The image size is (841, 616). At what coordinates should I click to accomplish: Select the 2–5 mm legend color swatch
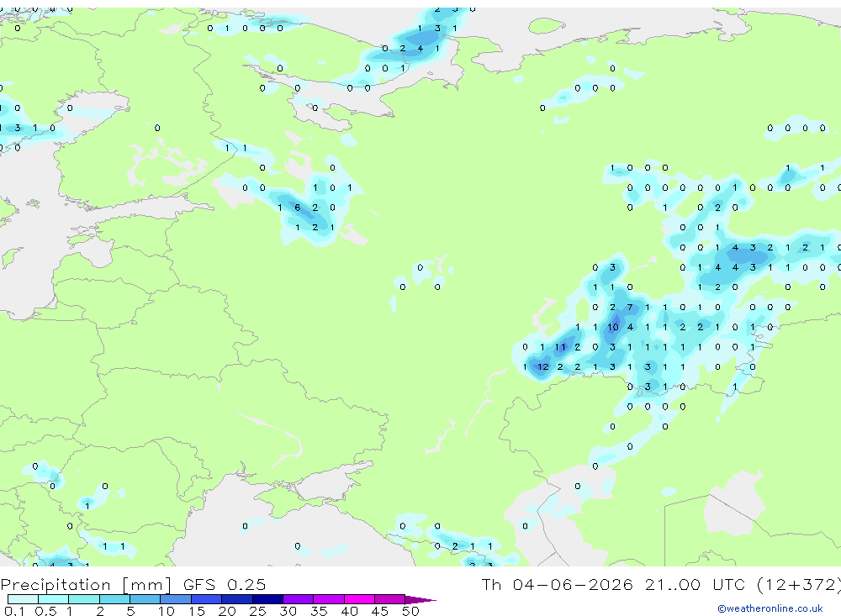(x=114, y=599)
